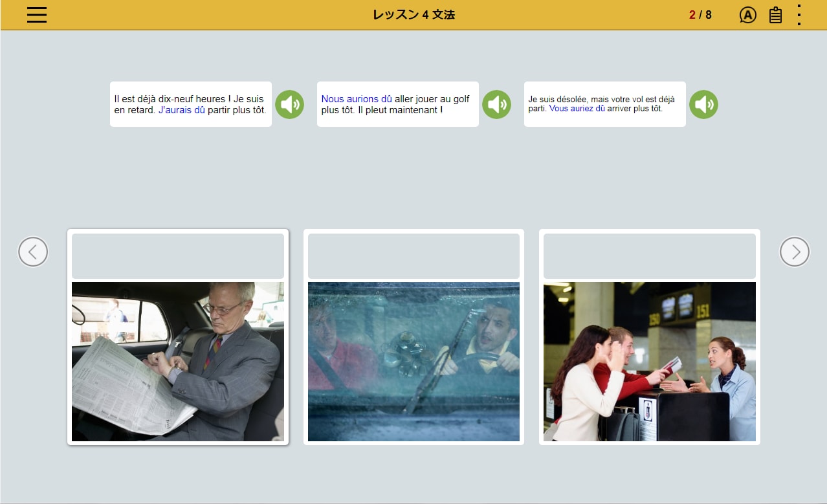This screenshot has height=504, width=827.
Task: Select the "aller jouer au golf" text card
Action: (x=397, y=104)
